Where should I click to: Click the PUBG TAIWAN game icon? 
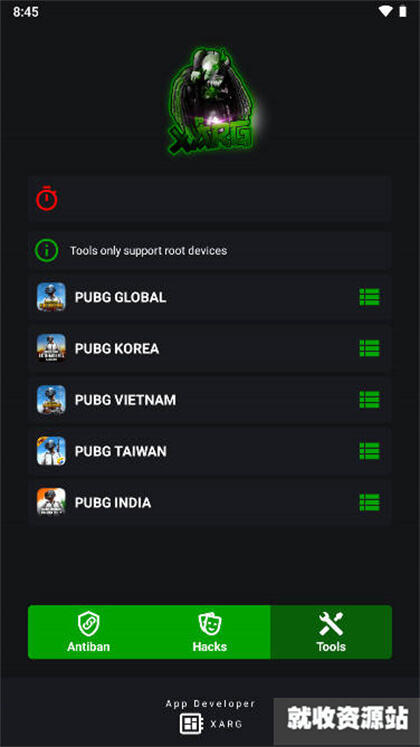tap(51, 451)
